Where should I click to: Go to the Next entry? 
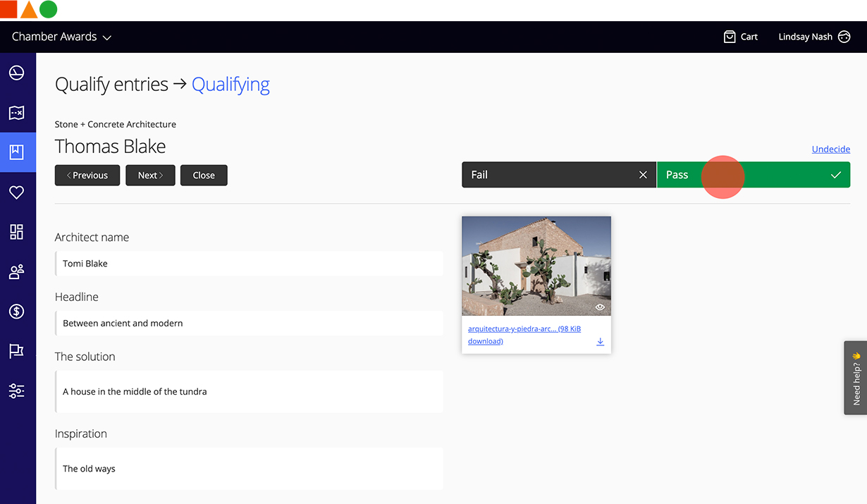pos(150,176)
